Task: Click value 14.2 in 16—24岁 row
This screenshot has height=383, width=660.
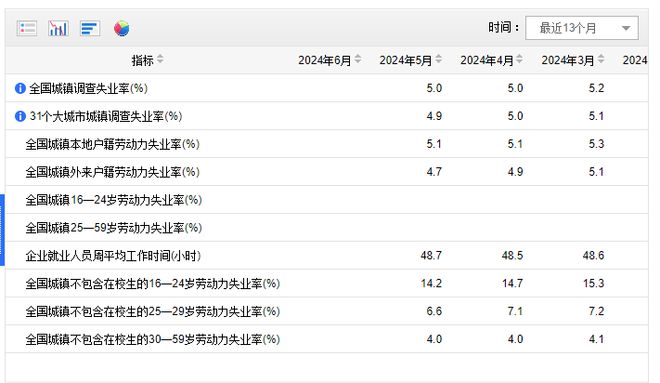Action: pos(431,283)
